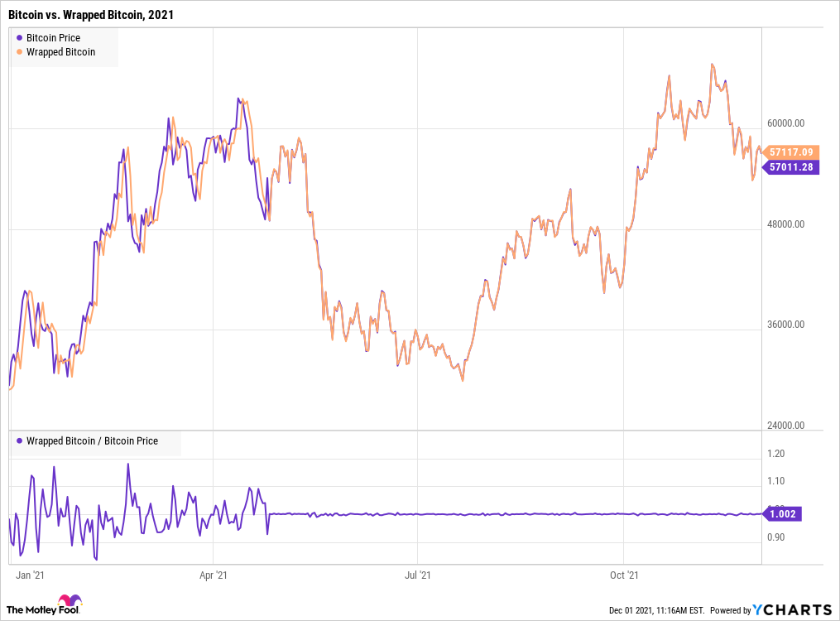Screen dimensions: 840x621
Task: Click the orange dot beside Wrapped Bitcoin
Action: tap(19, 52)
